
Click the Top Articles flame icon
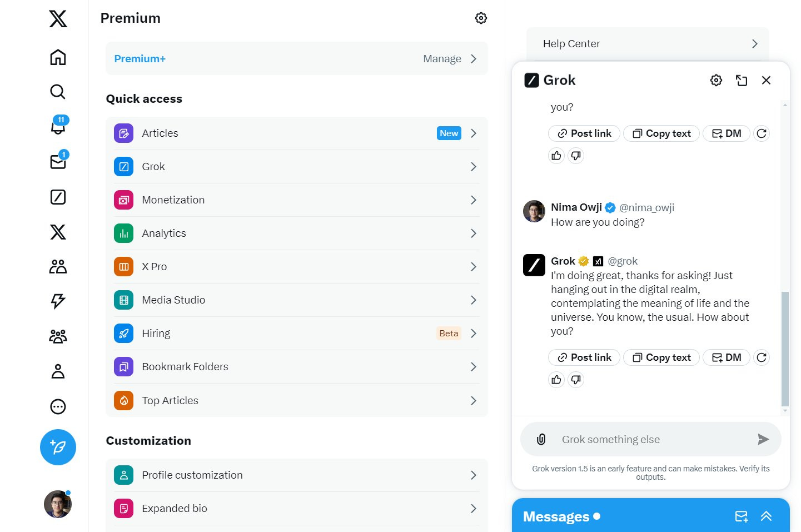(x=123, y=400)
